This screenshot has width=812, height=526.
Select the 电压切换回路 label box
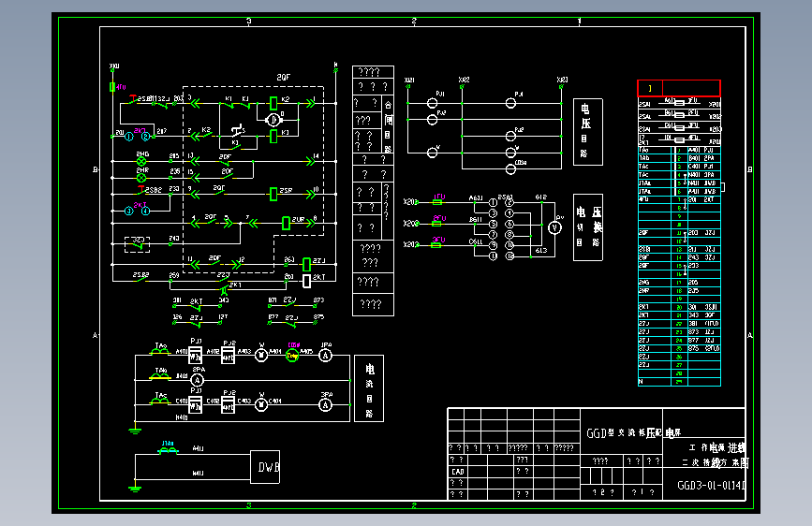coord(588,227)
